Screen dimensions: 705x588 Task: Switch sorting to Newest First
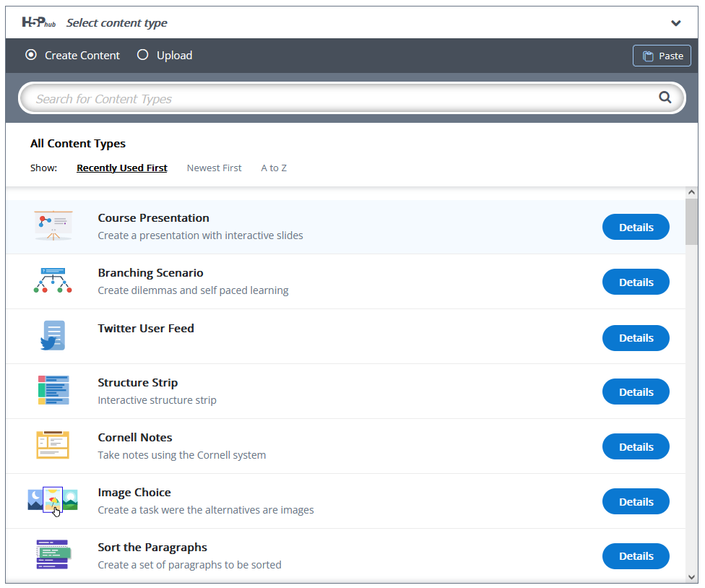coord(214,168)
